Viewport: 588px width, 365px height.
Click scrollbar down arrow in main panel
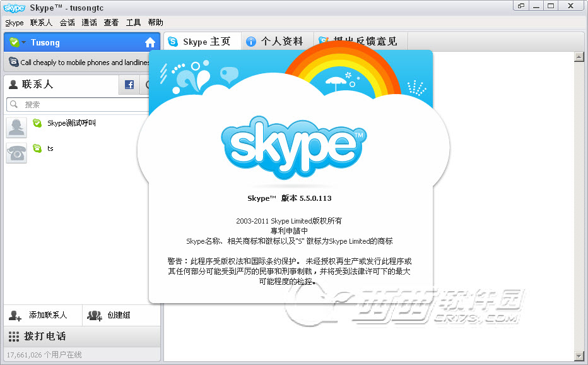(x=579, y=356)
